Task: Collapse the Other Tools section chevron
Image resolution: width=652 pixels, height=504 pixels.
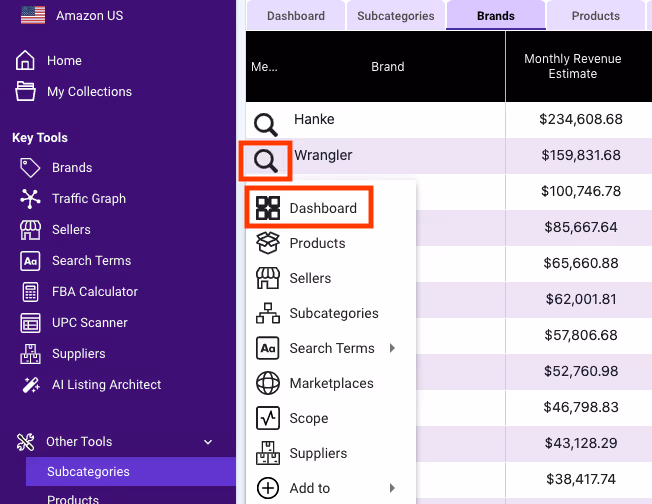Action: pos(208,442)
